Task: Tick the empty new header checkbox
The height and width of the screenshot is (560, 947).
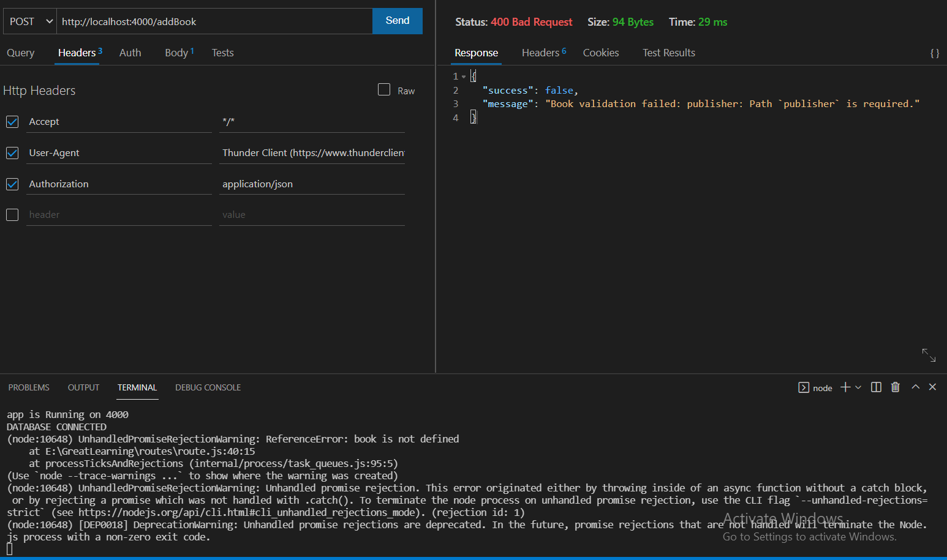Action: [x=12, y=215]
